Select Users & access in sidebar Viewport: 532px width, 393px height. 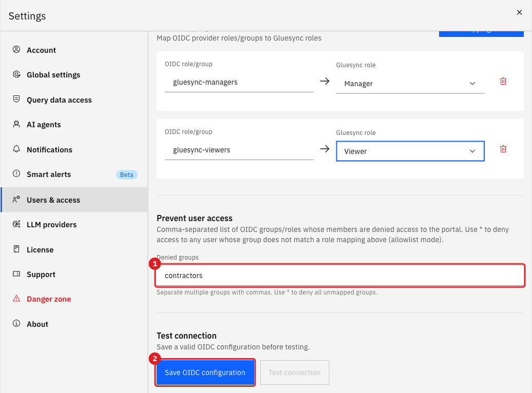tap(74, 200)
